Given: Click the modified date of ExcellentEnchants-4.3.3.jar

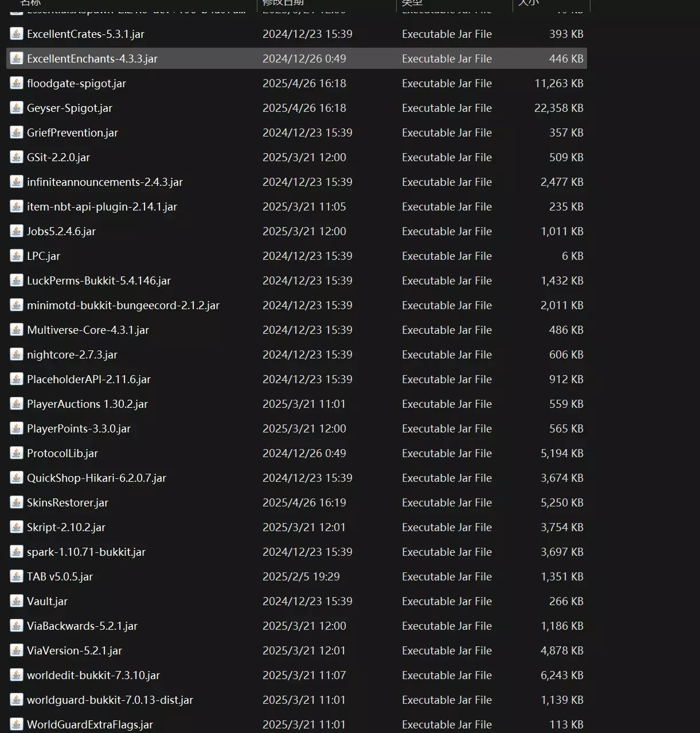Looking at the screenshot, I should (x=304, y=59).
